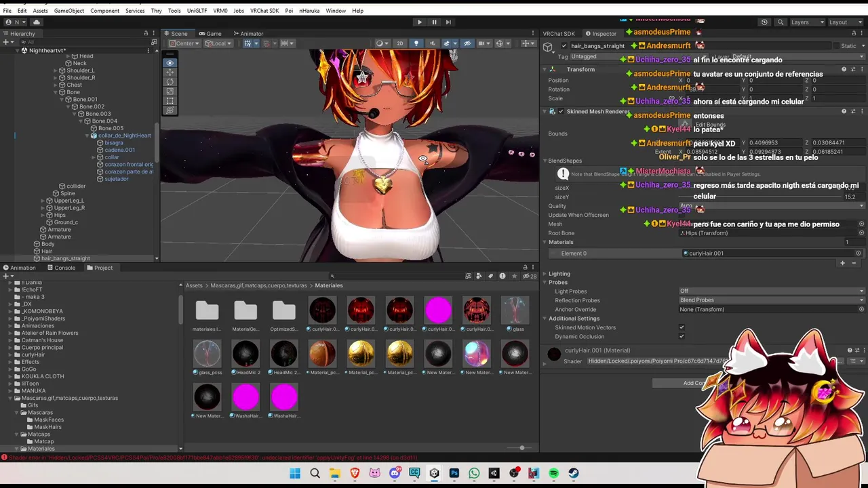This screenshot has width=868, height=488.
Task: Open the Anchor Override object picker
Action: pyautogui.click(x=862, y=309)
